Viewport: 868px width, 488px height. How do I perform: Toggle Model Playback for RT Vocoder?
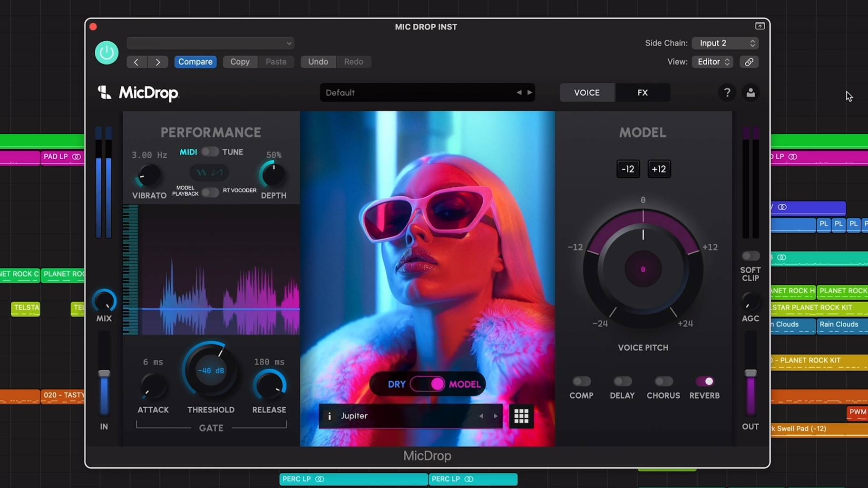point(209,192)
